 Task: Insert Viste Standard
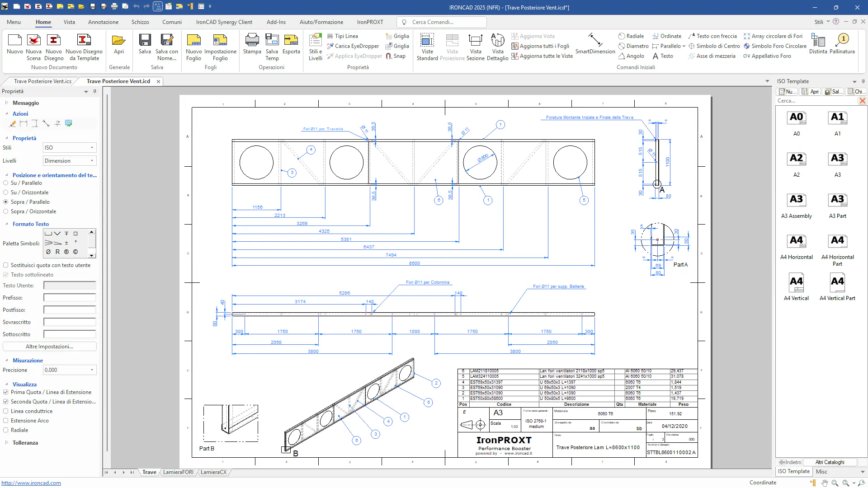point(427,47)
